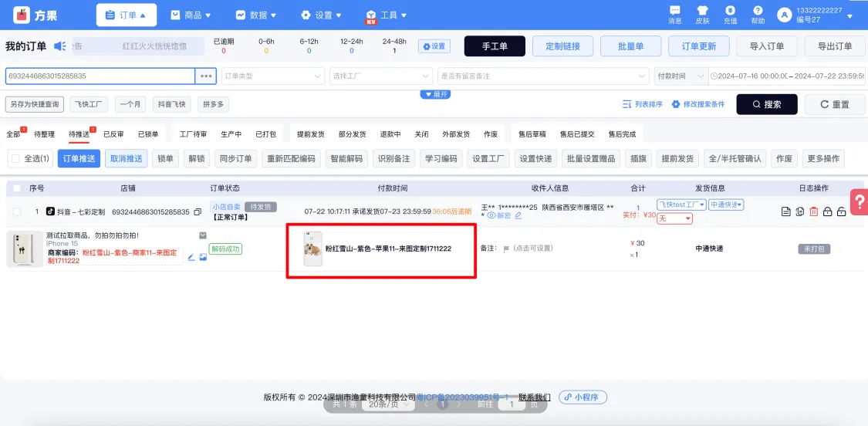
Task: Click the product phone case thumbnail
Action: coord(25,249)
